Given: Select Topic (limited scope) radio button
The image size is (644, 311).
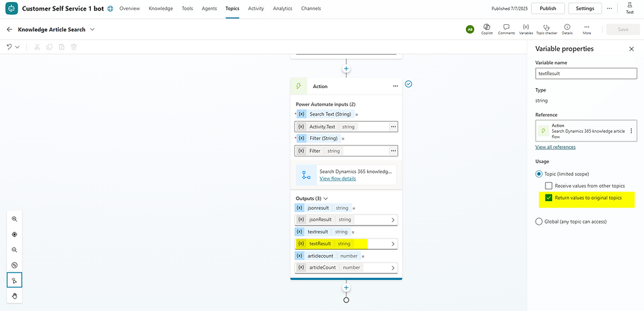Looking at the screenshot, I should tap(539, 174).
